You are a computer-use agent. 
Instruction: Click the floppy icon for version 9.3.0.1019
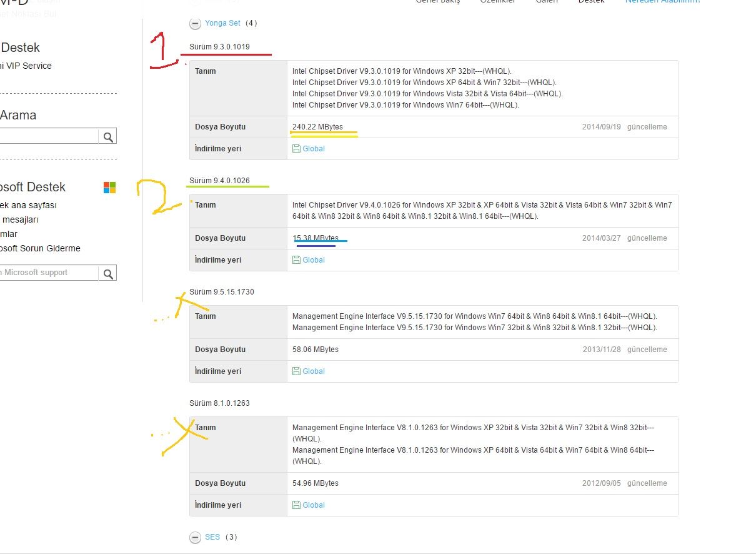[x=296, y=149]
